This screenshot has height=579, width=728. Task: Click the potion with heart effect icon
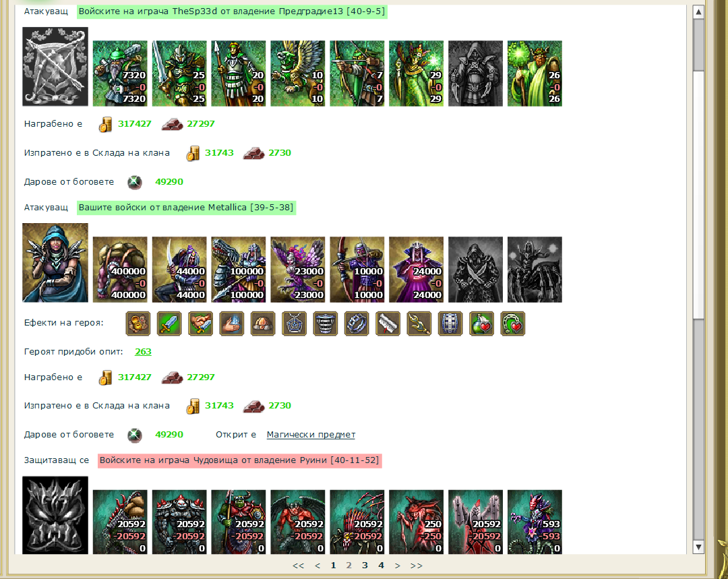pyautogui.click(x=481, y=323)
